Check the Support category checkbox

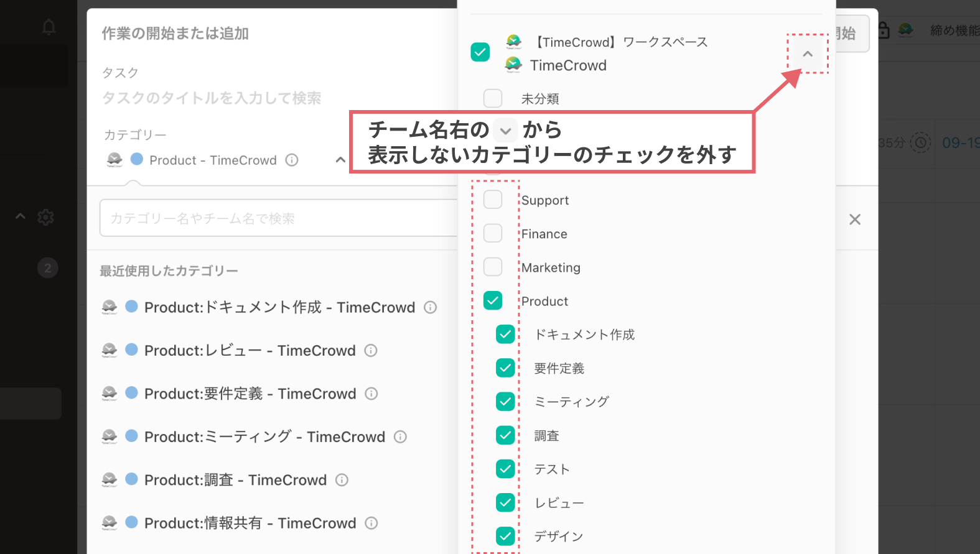493,200
